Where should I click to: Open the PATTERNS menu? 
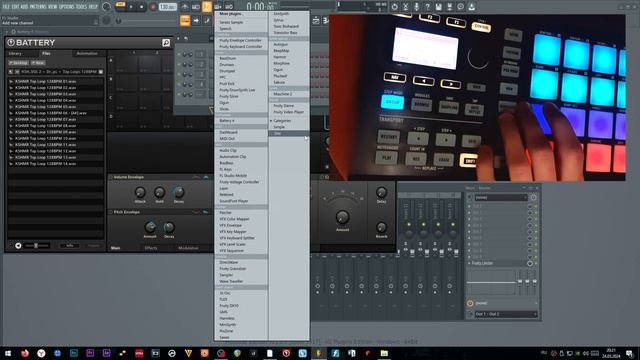(38, 7)
